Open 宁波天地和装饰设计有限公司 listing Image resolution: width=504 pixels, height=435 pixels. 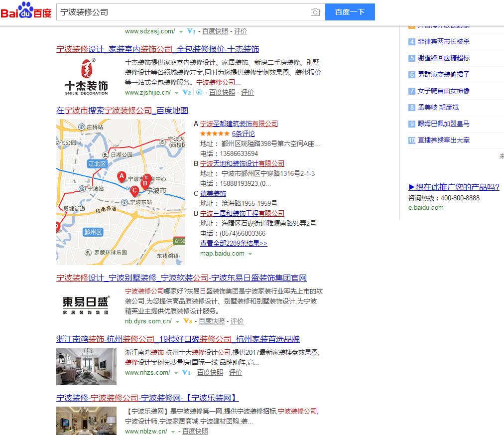pos(242,163)
